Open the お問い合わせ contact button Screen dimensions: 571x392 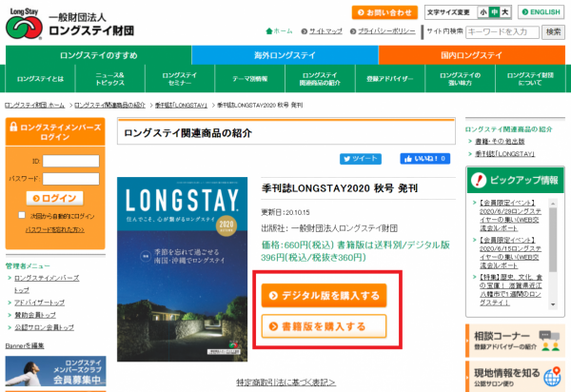(x=384, y=12)
